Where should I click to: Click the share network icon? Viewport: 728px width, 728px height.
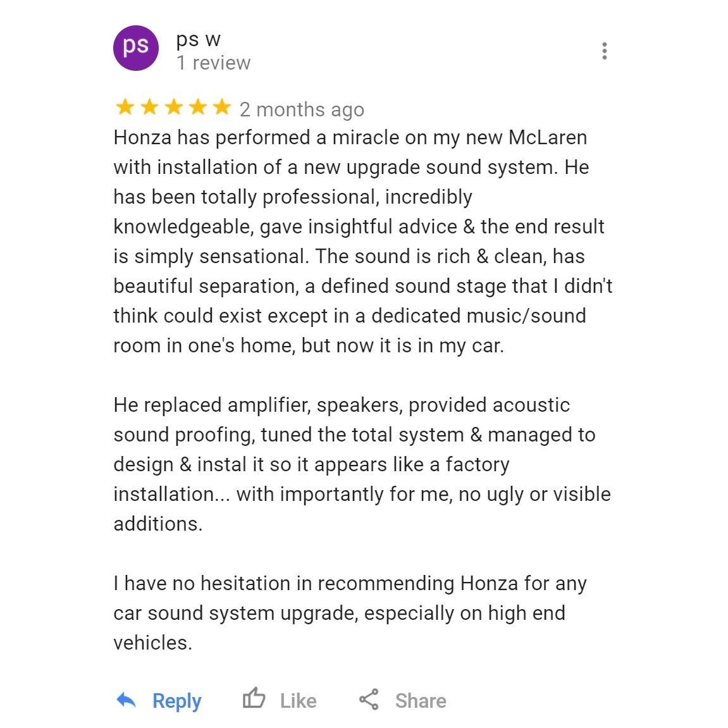(x=369, y=699)
